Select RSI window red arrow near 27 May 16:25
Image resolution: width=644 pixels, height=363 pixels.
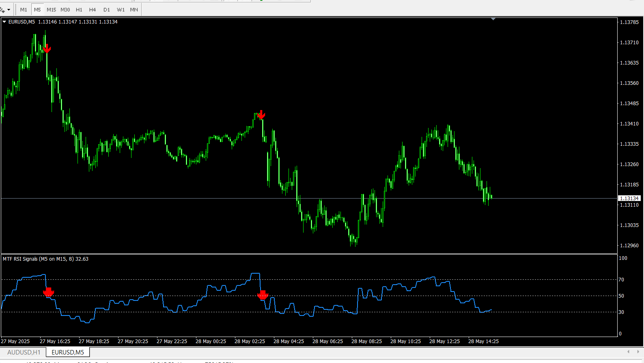(49, 292)
